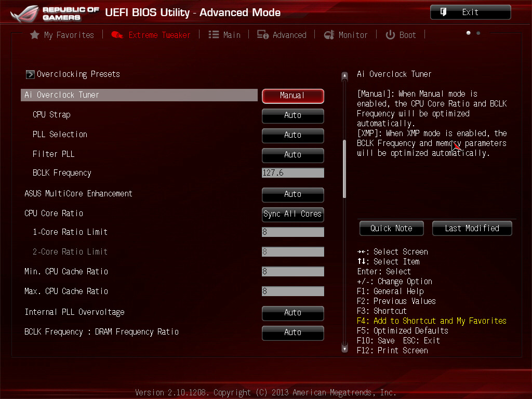532x399 pixels.
Task: Click the vertical scrollbar thumb in the settings list
Action: click(344, 169)
